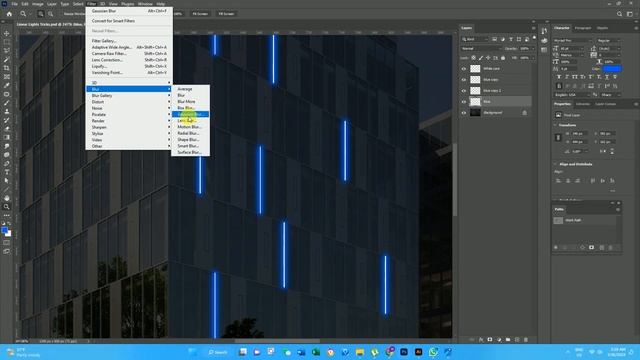Select the Zoom tool in toolbar
The image size is (640, 360).
7,207
